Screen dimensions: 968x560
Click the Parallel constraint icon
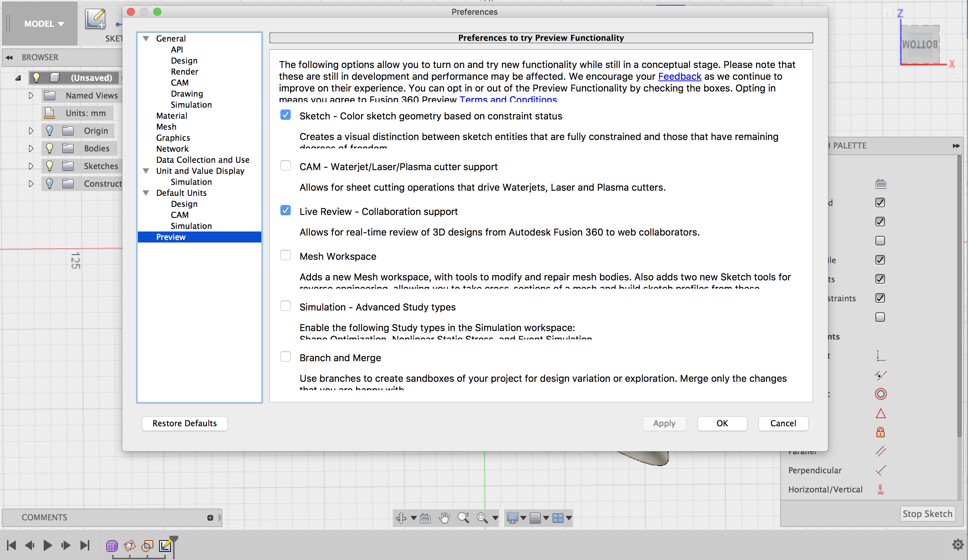pos(881,451)
